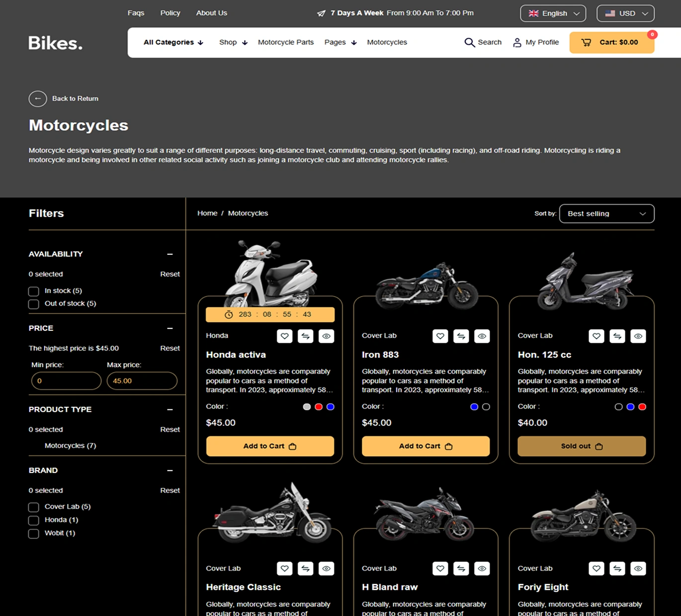
Task: Quick view H Bland raw with eye icon
Action: (482, 568)
